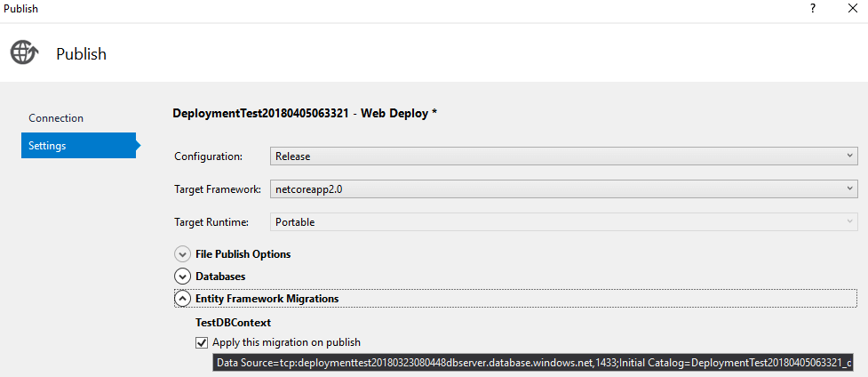Screen dimensions: 868x377
Task: Expand the Databases section chevron
Action: pos(182,277)
